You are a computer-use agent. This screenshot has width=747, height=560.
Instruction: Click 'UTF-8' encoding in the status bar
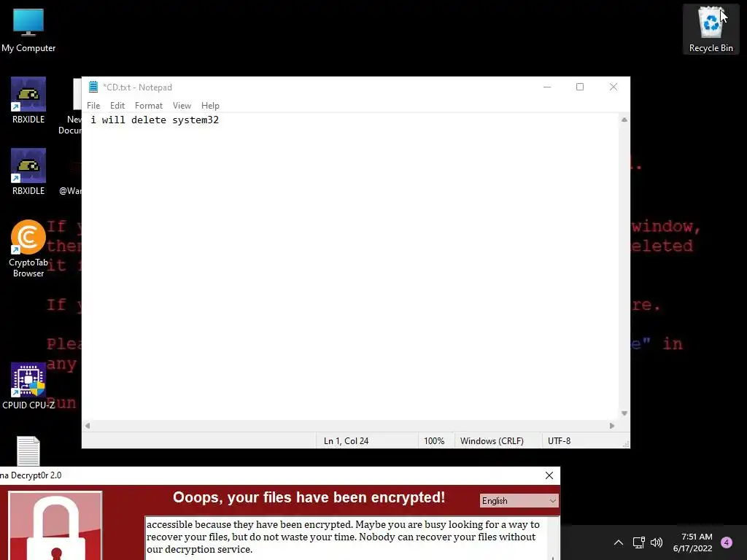[560, 441]
